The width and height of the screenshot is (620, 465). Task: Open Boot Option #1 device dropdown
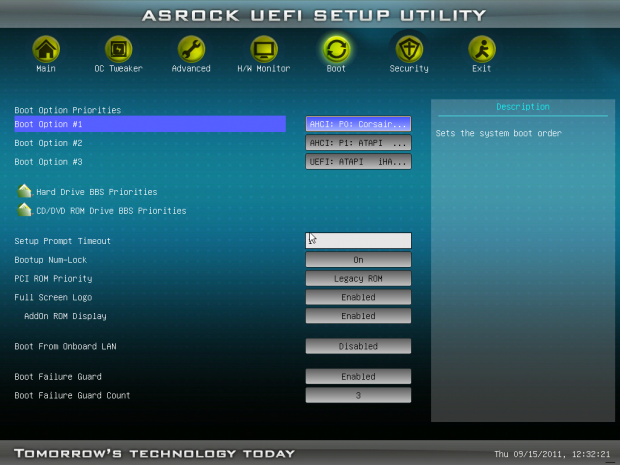358,124
